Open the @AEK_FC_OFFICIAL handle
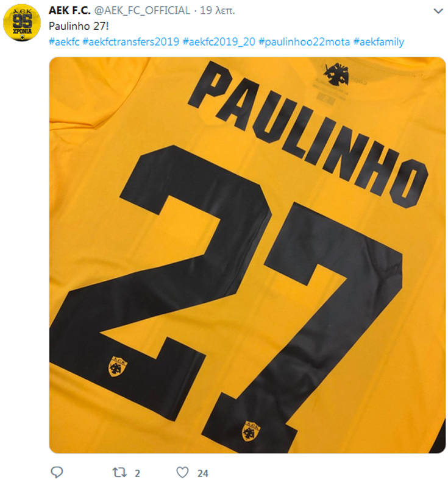Screen dimensions: 448x480 142,10
